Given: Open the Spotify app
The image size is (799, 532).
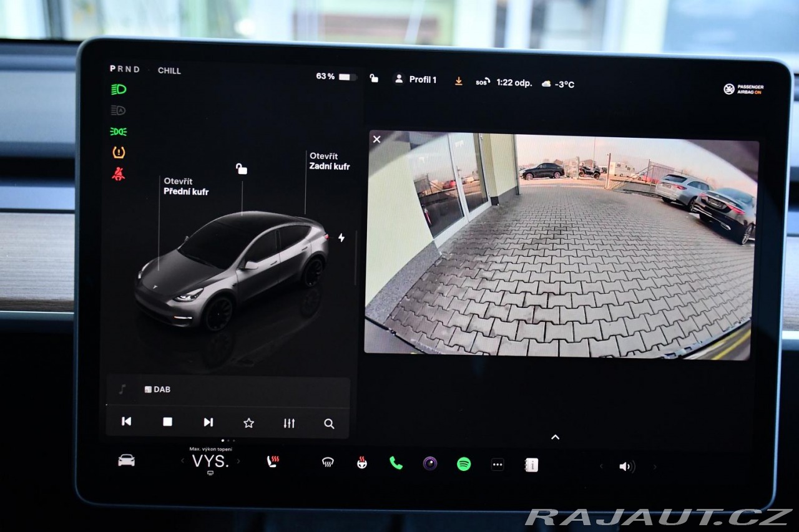Looking at the screenshot, I should 464,464.
